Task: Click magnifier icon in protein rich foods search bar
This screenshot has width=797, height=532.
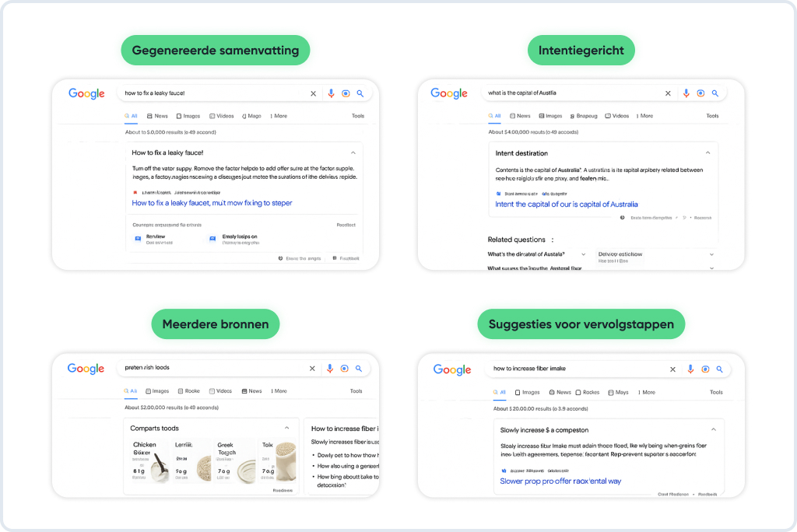Action: (x=359, y=369)
